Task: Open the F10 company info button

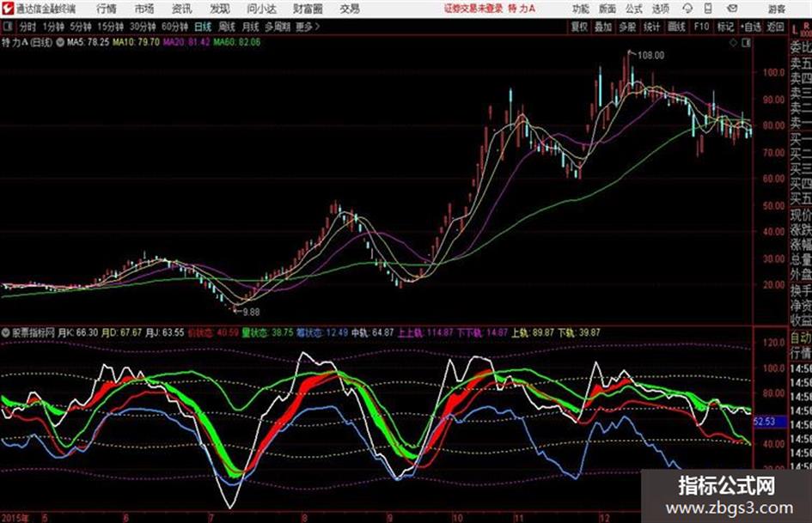Action: pos(701,27)
